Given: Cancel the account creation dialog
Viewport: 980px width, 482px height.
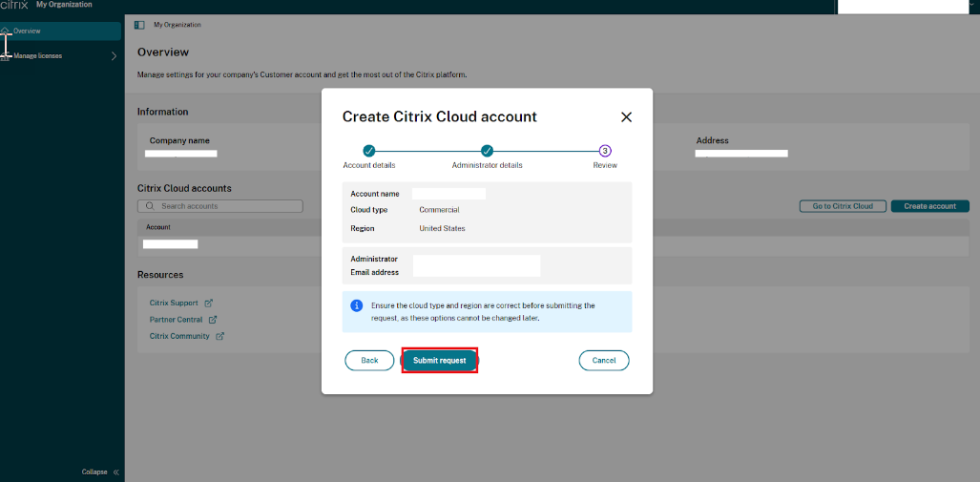Looking at the screenshot, I should point(604,361).
